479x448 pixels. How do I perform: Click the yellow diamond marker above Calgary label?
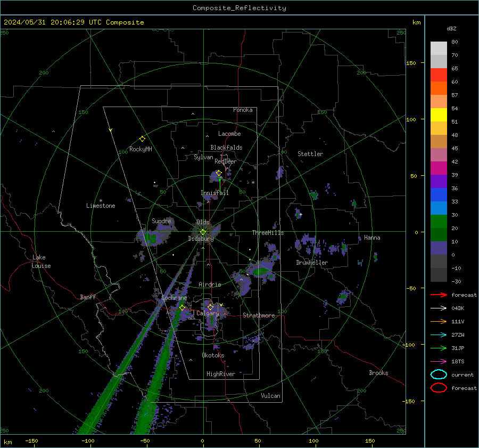pos(210,307)
